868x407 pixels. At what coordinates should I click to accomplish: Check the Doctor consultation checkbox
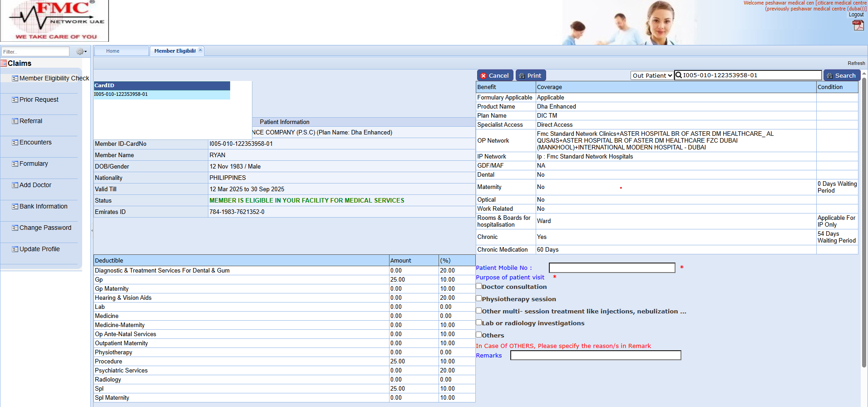pyautogui.click(x=478, y=286)
